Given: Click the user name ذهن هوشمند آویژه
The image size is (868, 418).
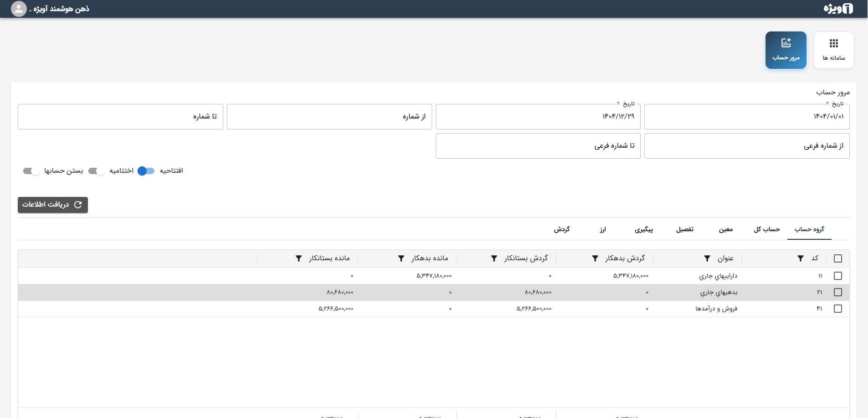Looking at the screenshot, I should (59, 9).
